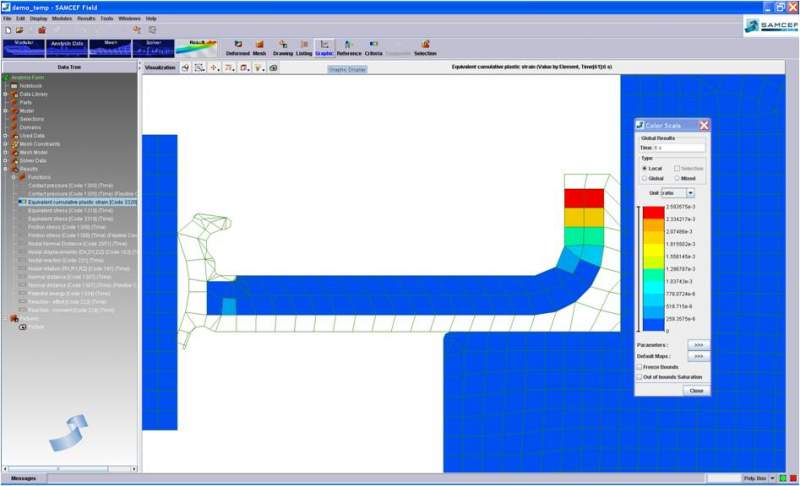This screenshot has height=486, width=800.
Task: Open the Edit menu
Action: point(20,18)
